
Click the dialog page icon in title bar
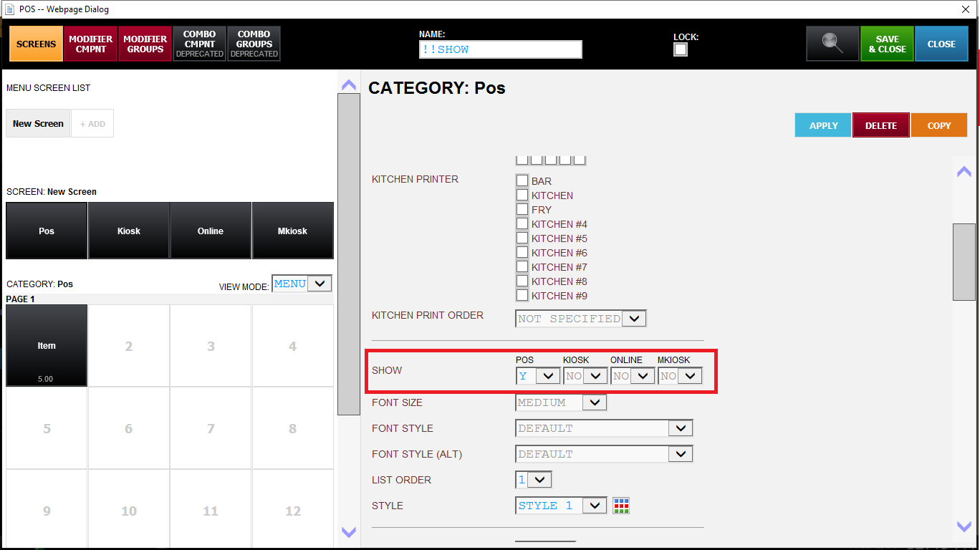click(9, 9)
